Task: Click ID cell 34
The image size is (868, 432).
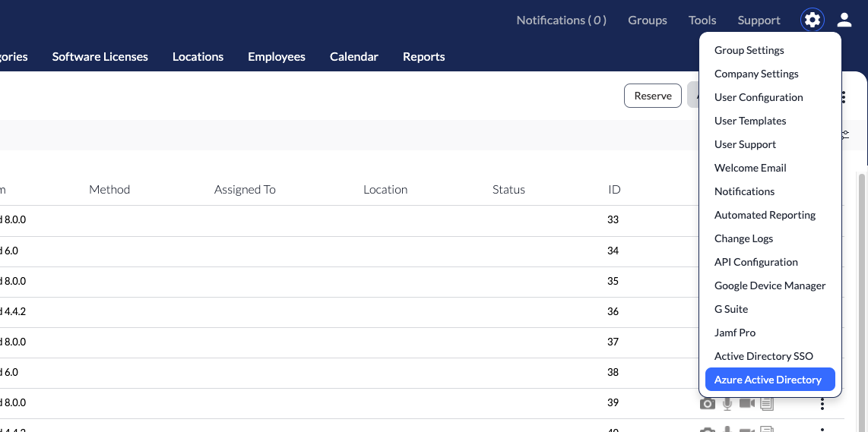Action: 613,251
